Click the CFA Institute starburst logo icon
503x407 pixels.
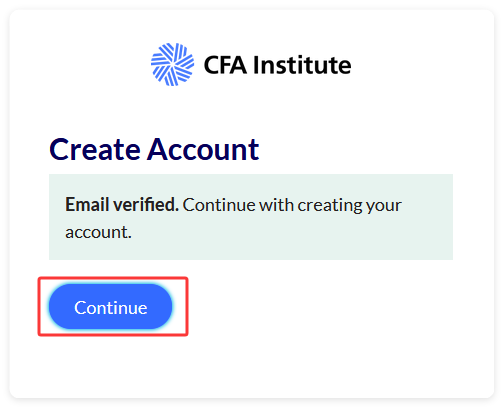172,64
